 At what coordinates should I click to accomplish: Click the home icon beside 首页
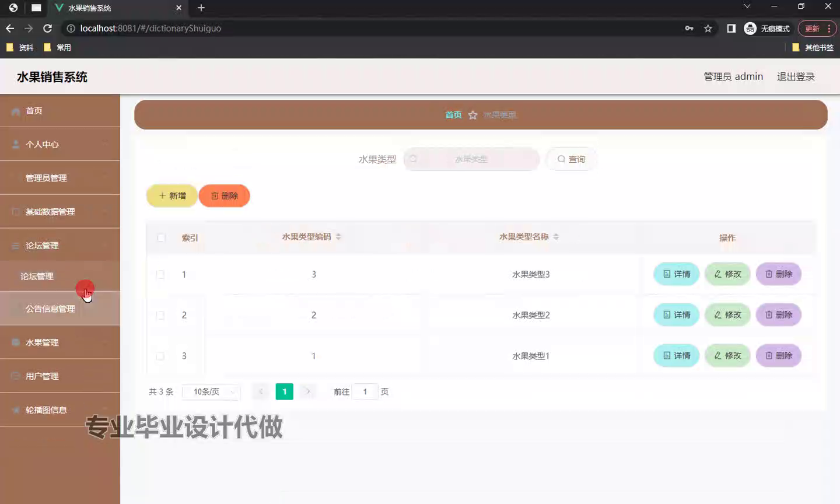pos(16,111)
